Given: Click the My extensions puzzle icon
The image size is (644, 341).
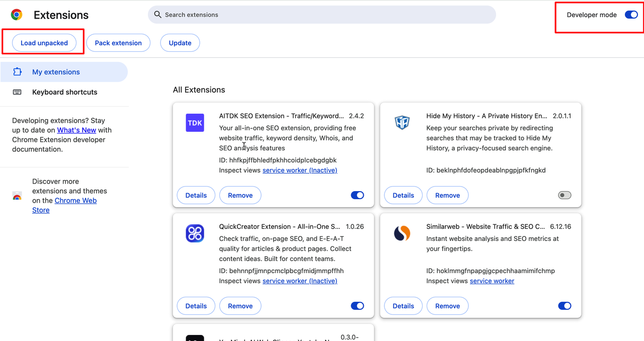Looking at the screenshot, I should pyautogui.click(x=18, y=72).
